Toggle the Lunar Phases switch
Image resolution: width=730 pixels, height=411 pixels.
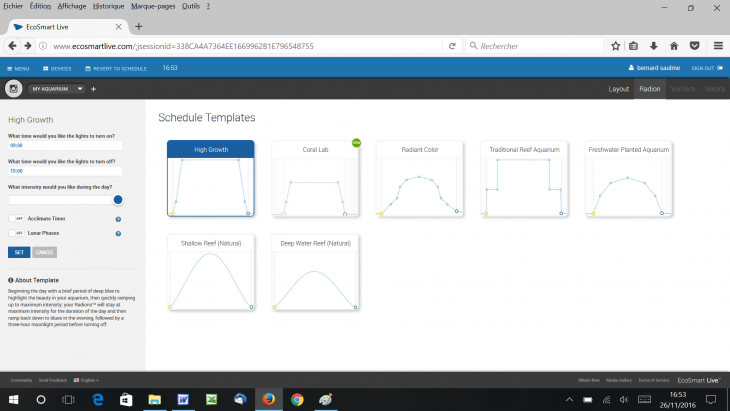tap(17, 233)
